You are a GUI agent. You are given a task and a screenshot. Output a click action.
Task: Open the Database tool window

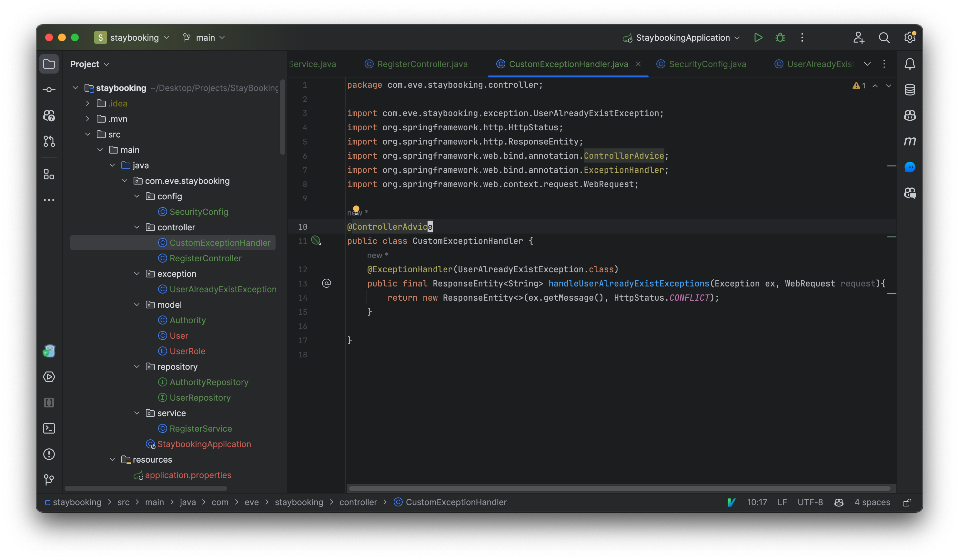[x=910, y=90]
